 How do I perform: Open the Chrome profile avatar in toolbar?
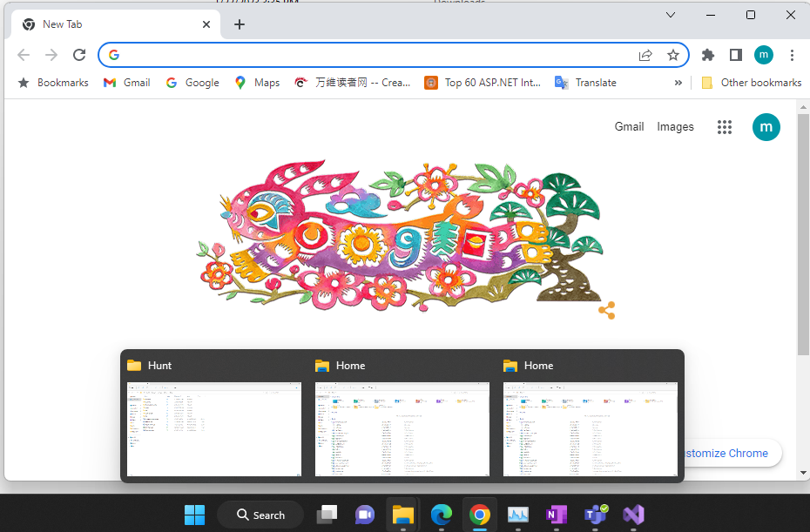pos(764,55)
